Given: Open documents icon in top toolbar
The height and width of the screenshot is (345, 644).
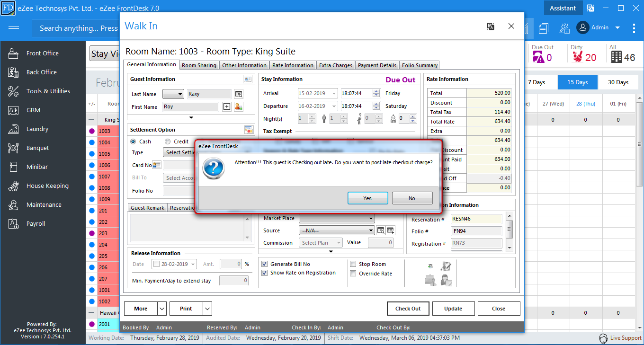Looking at the screenshot, I should (543, 28).
